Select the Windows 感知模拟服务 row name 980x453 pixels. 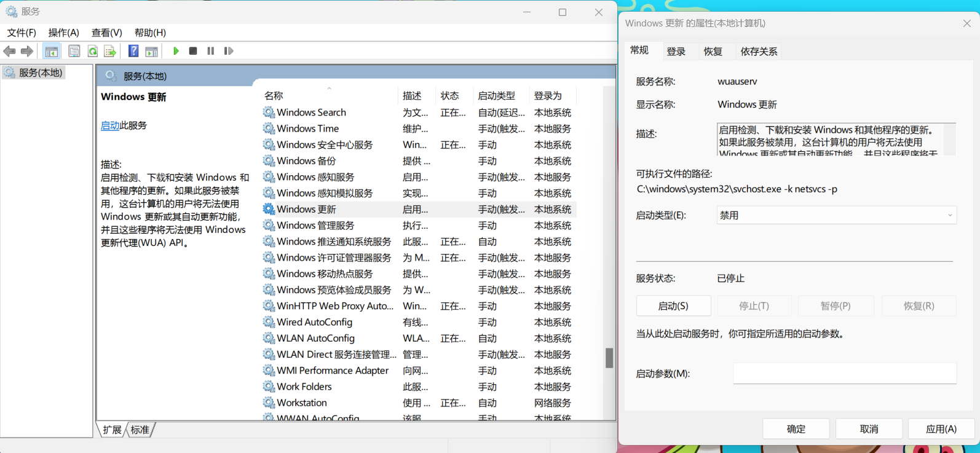(325, 193)
